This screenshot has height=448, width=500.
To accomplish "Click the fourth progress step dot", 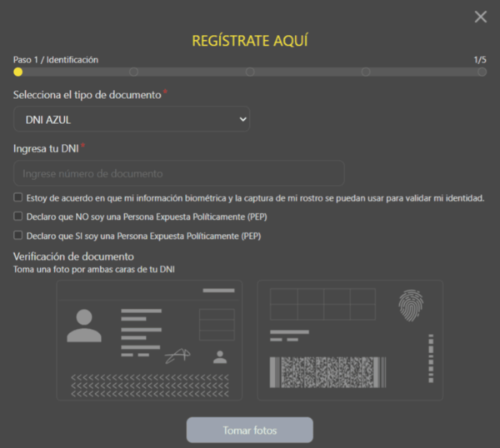I will (366, 72).
